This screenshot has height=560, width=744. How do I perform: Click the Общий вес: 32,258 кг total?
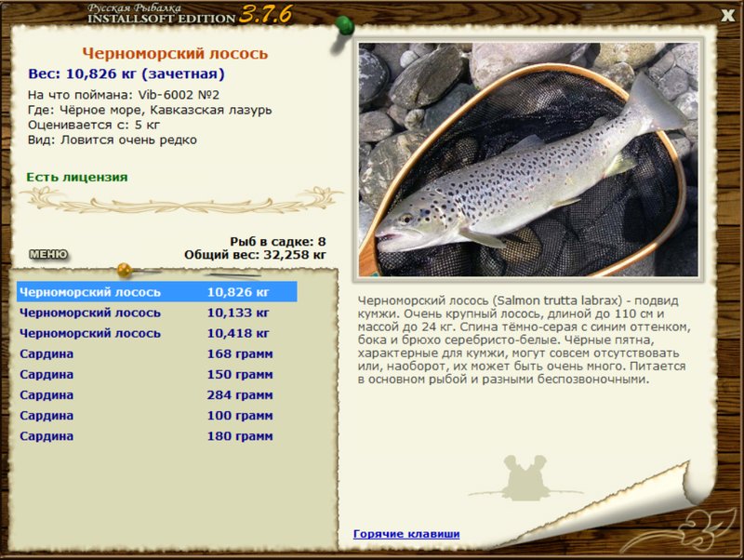click(x=255, y=255)
